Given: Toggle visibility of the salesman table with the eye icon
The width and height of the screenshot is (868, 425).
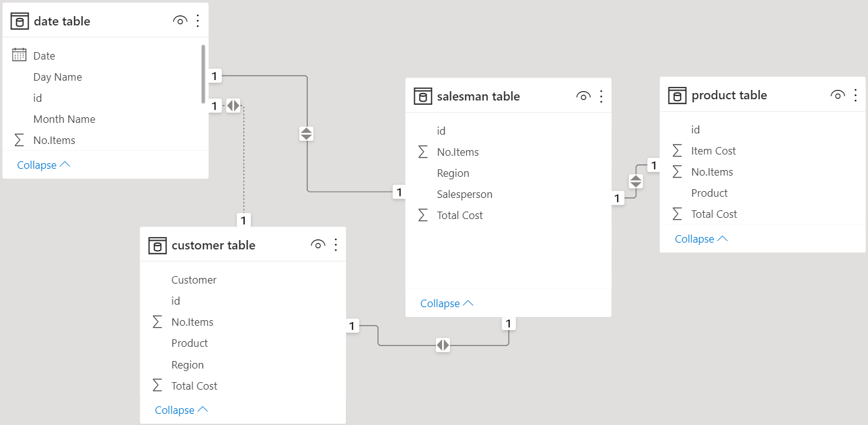Looking at the screenshot, I should (x=583, y=96).
